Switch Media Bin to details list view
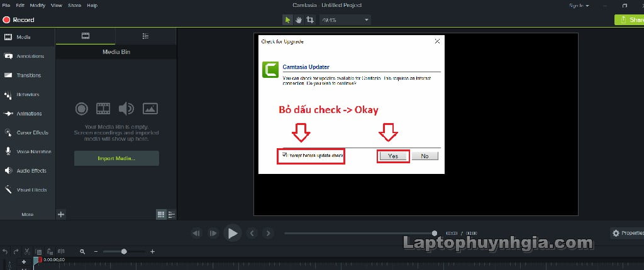The image size is (644, 270). [x=172, y=214]
